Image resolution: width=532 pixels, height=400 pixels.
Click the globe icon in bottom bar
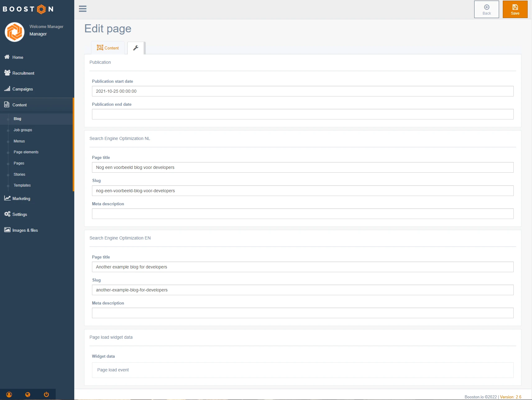28,394
